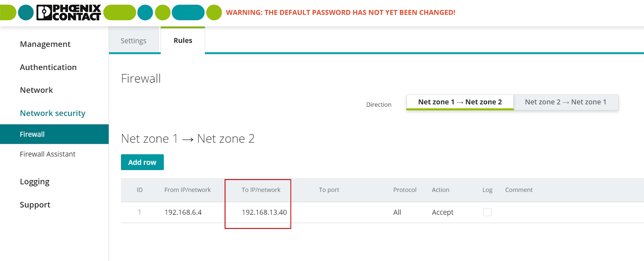Expand the Management menu

[45, 44]
